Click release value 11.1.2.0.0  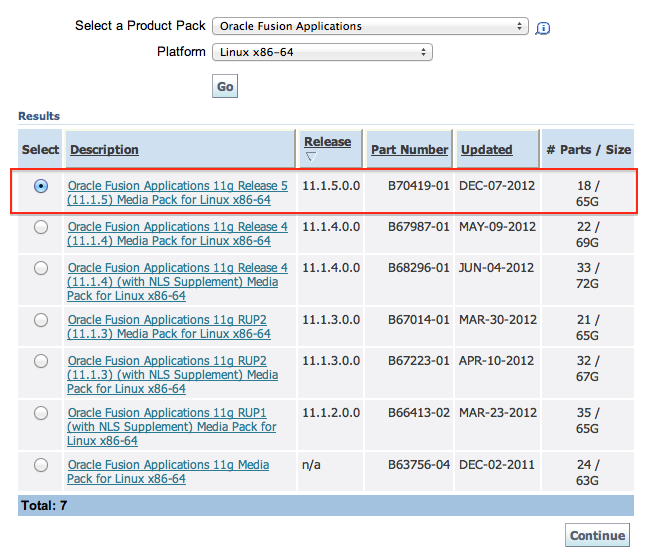click(331, 413)
